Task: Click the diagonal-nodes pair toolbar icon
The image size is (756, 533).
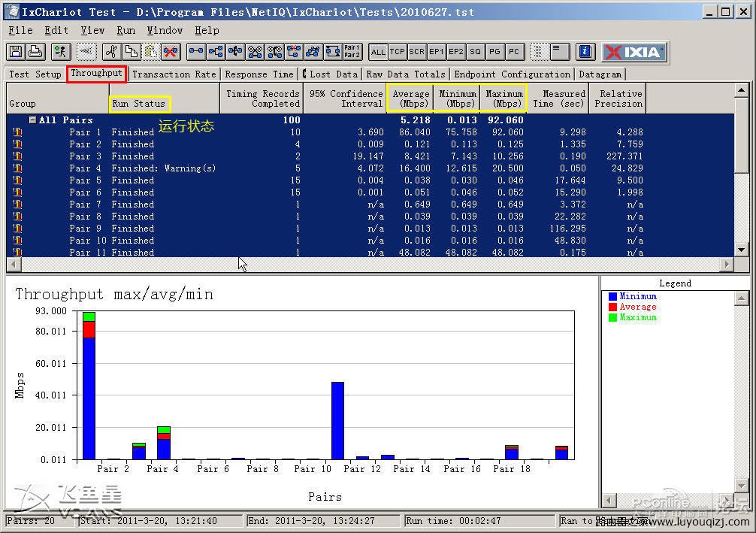Action: 313,52
